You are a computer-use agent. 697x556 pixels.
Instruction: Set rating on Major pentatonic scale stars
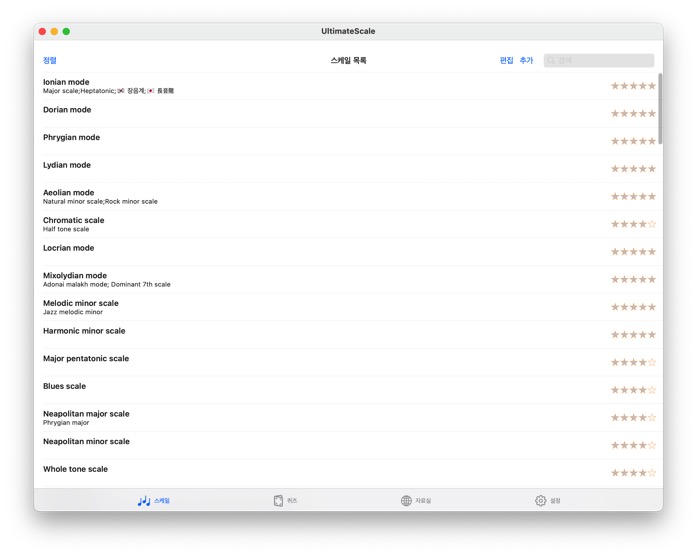point(633,362)
